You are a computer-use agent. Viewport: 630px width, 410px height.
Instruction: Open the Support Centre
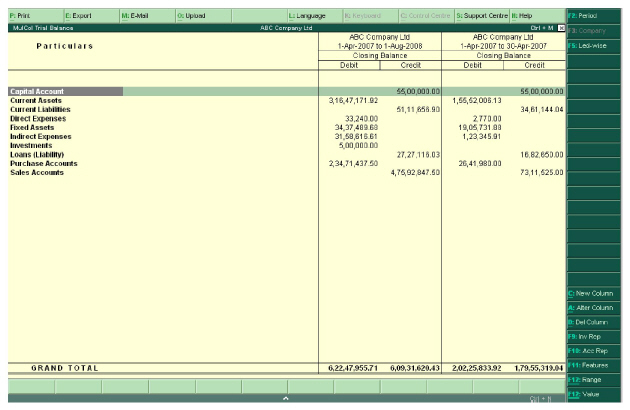tap(482, 16)
